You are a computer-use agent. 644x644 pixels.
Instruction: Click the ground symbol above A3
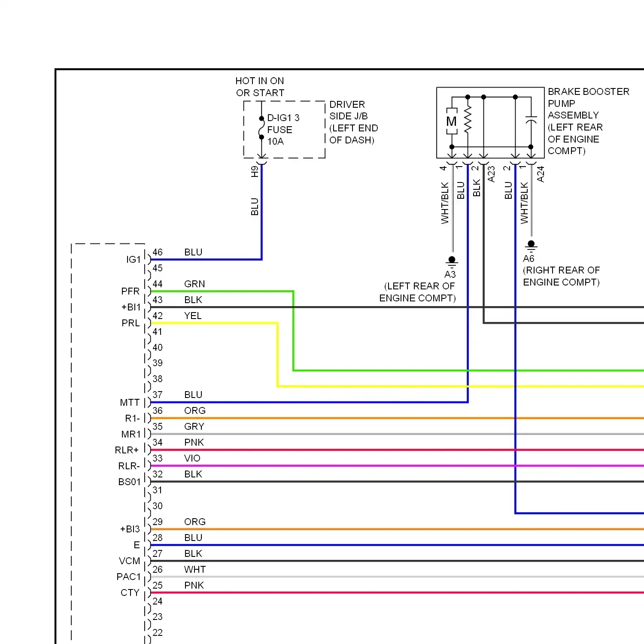(x=452, y=262)
